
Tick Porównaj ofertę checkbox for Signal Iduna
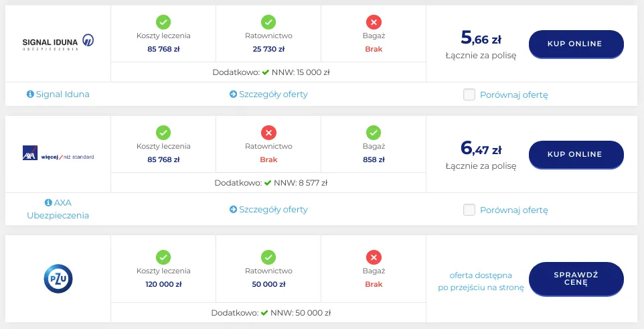(469, 94)
